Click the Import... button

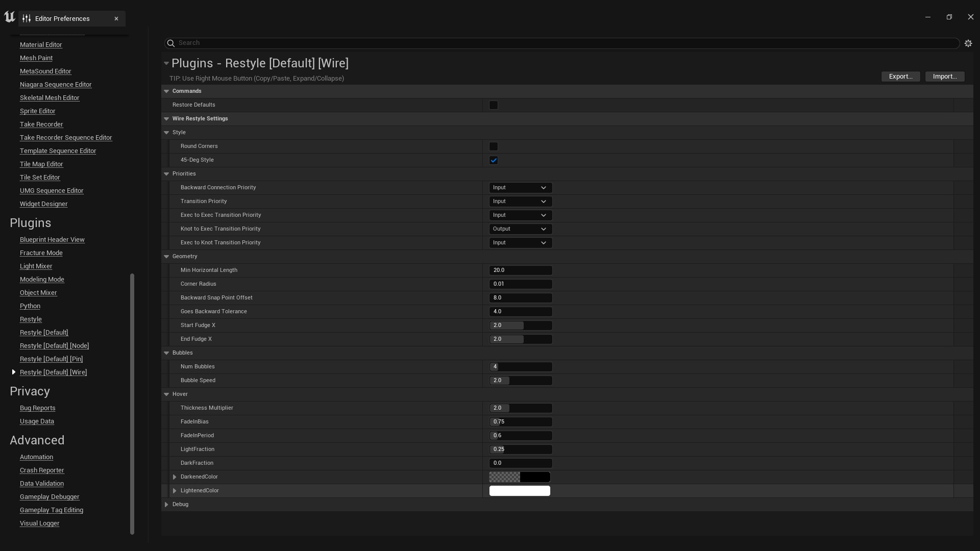click(944, 76)
